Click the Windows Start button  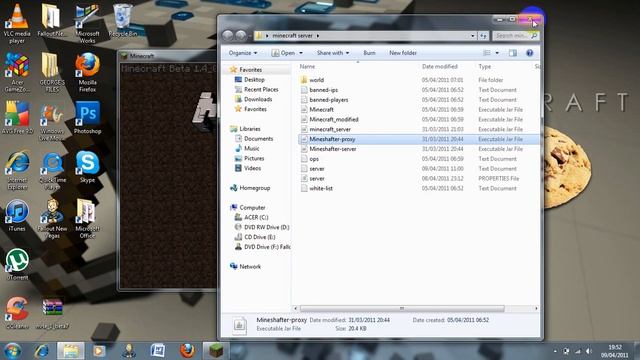[x=12, y=351]
